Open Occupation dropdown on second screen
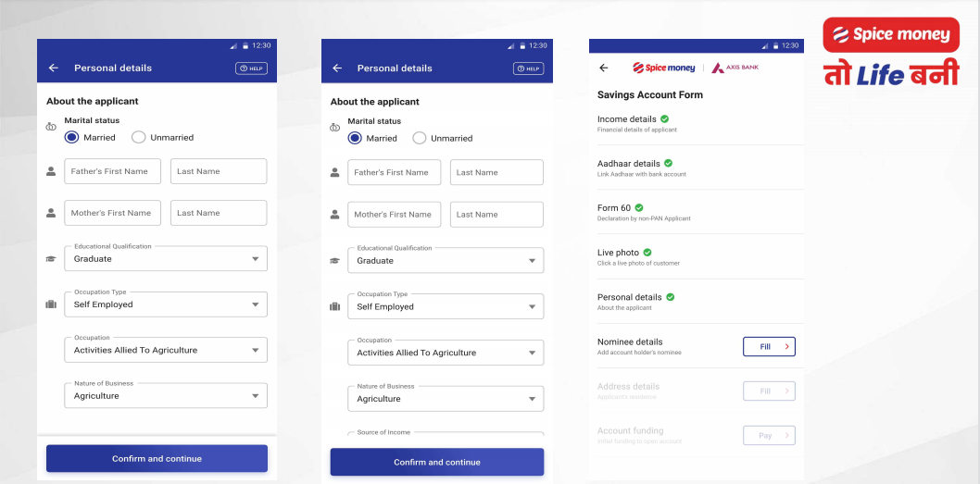Image resolution: width=980 pixels, height=484 pixels. click(446, 353)
